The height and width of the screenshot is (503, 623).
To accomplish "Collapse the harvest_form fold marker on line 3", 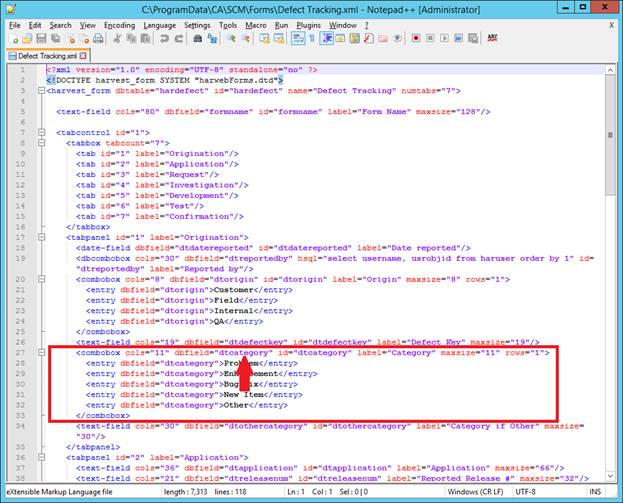I will pos(40,90).
